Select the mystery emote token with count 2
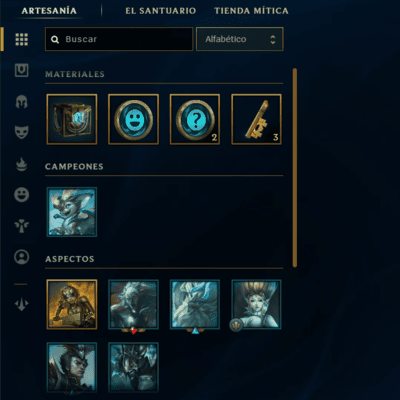Screen dimensions: 400x400 coord(195,119)
